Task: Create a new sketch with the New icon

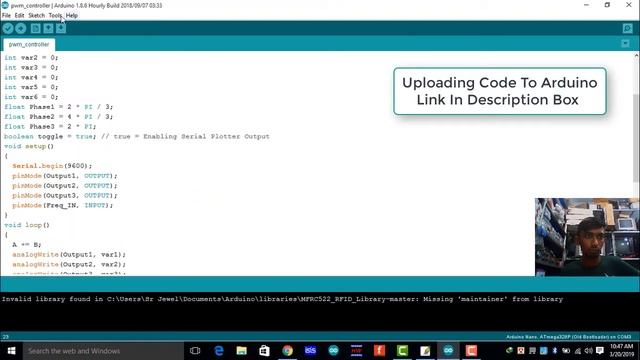Action: click(36, 28)
